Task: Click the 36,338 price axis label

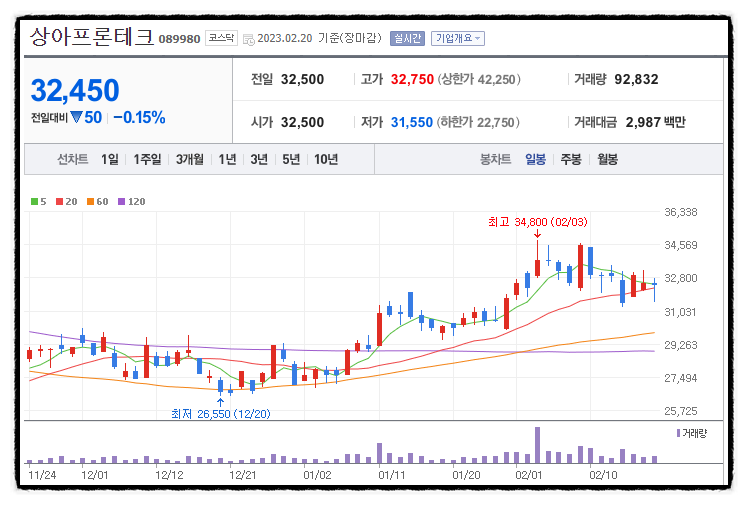Action: point(681,212)
